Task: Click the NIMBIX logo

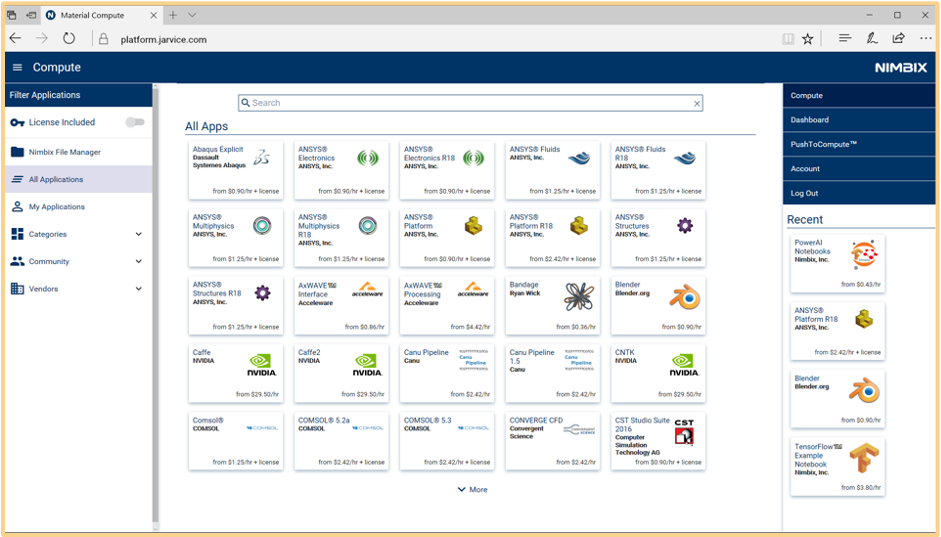Action: click(x=901, y=68)
